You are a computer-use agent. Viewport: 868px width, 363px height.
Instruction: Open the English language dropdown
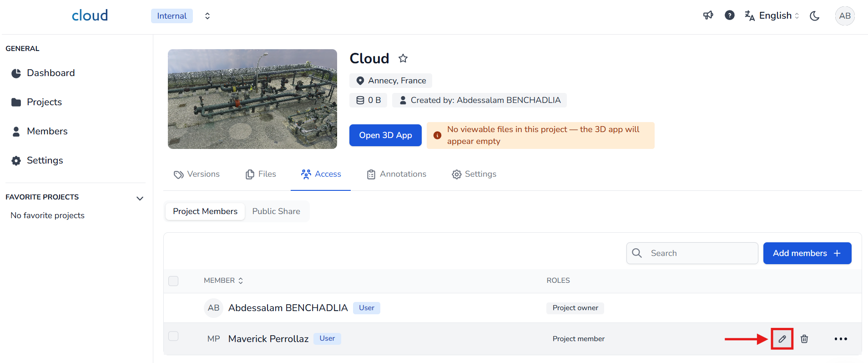coord(772,16)
